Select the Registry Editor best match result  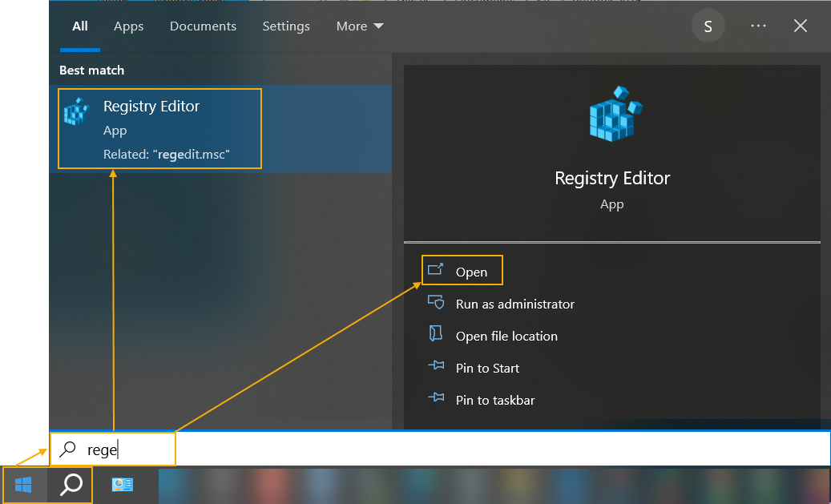tap(220, 129)
